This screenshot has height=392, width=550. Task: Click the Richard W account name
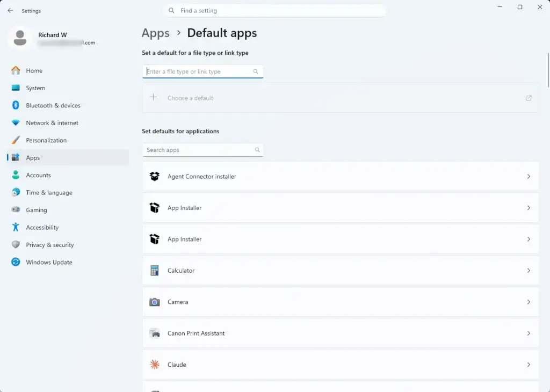pos(52,35)
